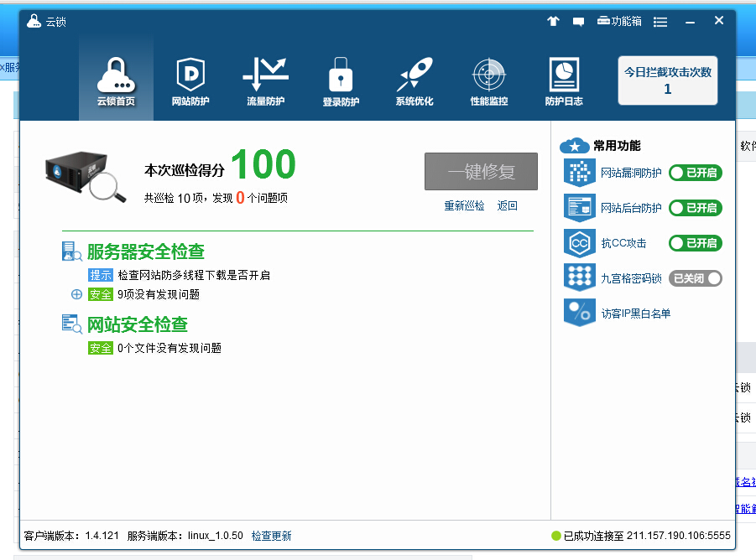Viewport: 756px width, 560px height.
Task: Click text 检查网站防多线程下载是否开启
Action: (194, 275)
